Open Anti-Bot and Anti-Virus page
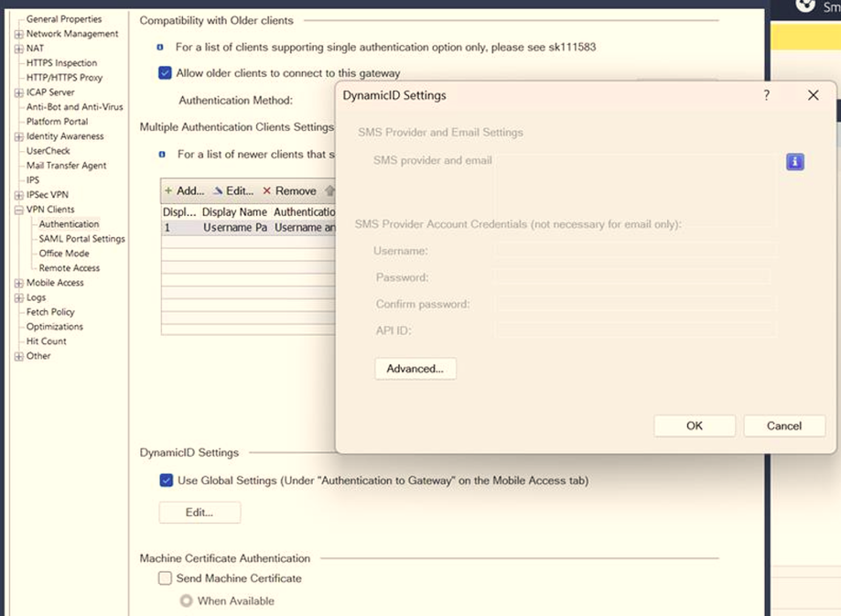 tap(74, 107)
